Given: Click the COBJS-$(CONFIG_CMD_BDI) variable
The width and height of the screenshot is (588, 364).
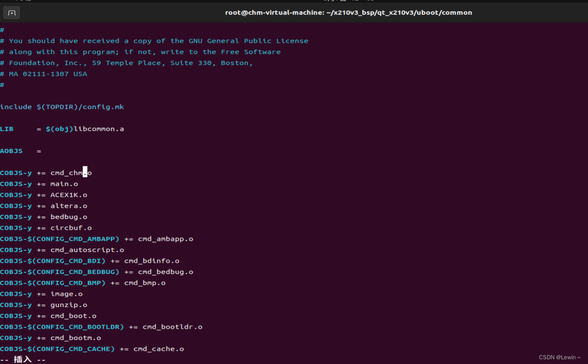Looking at the screenshot, I should coord(53,261).
